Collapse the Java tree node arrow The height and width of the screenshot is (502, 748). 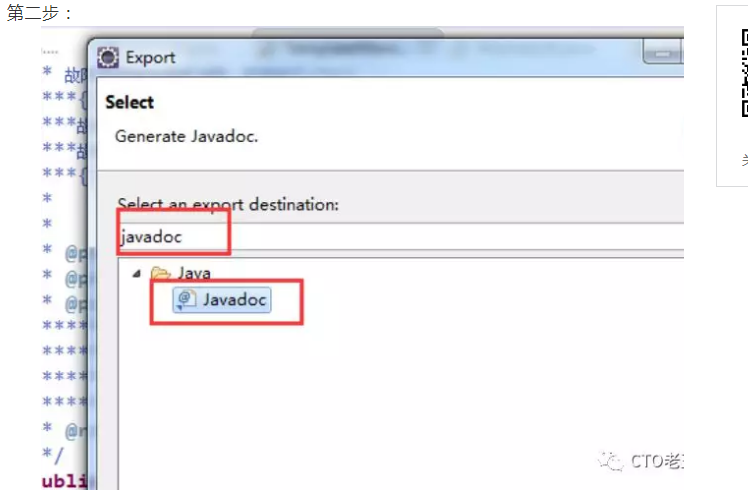point(137,273)
